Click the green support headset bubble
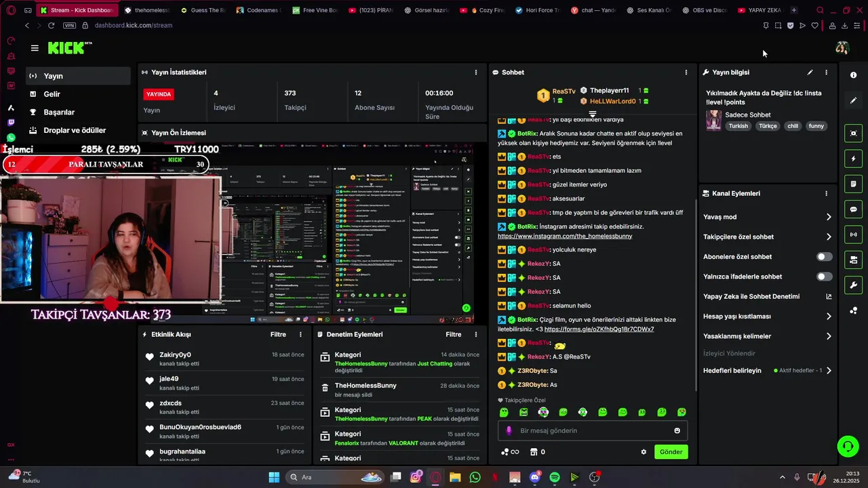The width and height of the screenshot is (868, 488). pos(848,446)
